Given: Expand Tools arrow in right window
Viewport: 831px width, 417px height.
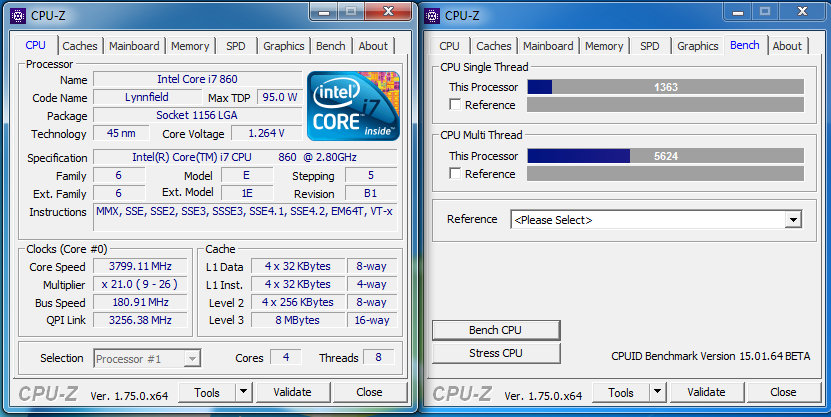Looking at the screenshot, I should [x=657, y=392].
